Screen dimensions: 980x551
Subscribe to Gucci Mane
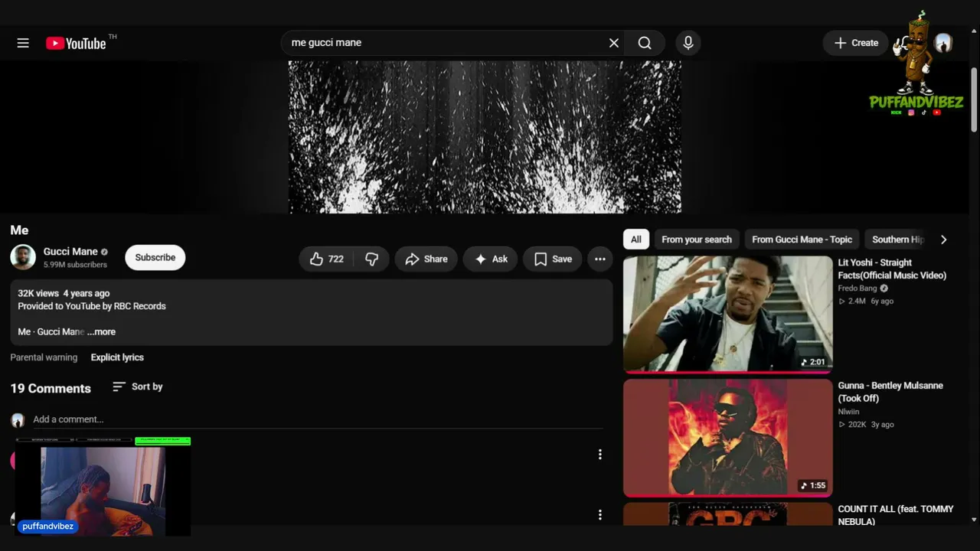[155, 257]
